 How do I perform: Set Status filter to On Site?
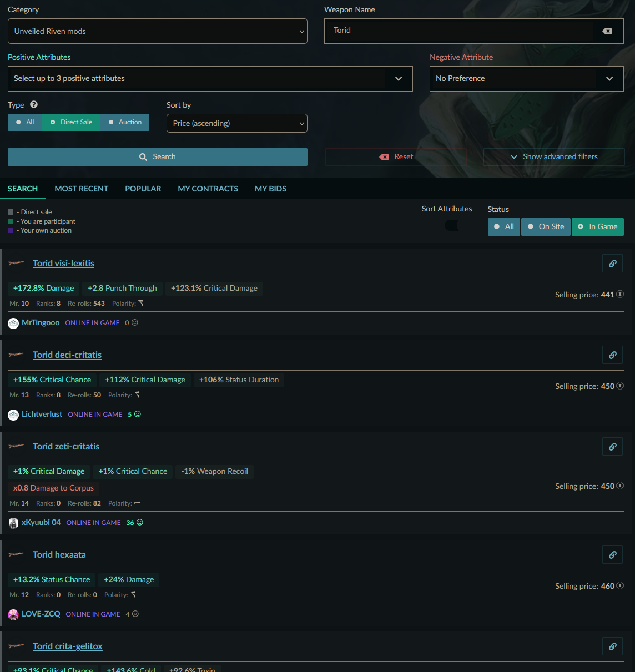[546, 226]
